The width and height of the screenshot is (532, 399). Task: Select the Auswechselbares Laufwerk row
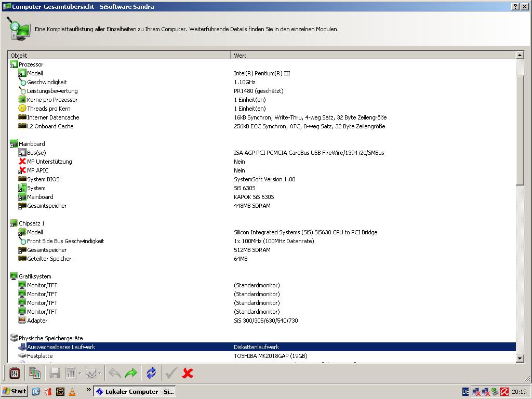coord(262,347)
